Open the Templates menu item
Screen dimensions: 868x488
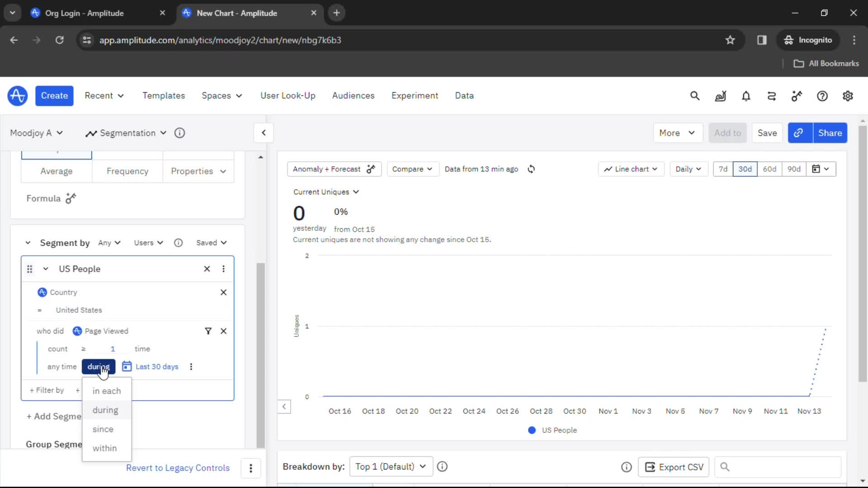(x=164, y=95)
